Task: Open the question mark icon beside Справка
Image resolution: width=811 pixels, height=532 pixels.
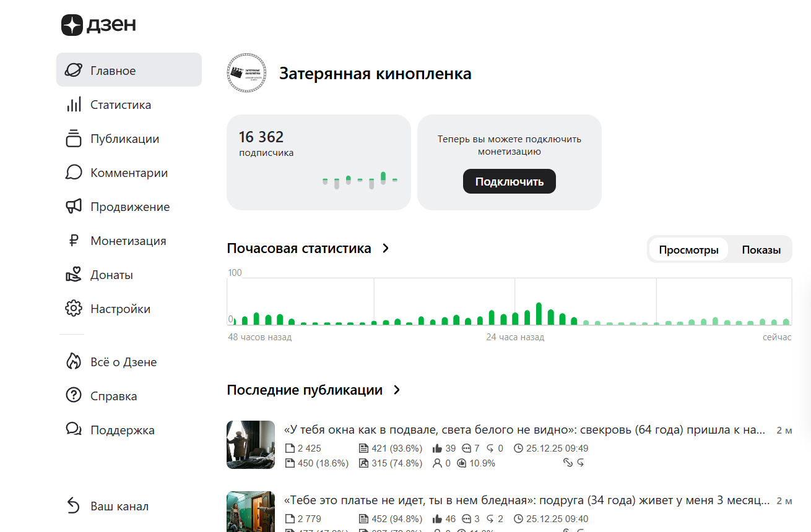Action: pyautogui.click(x=74, y=396)
